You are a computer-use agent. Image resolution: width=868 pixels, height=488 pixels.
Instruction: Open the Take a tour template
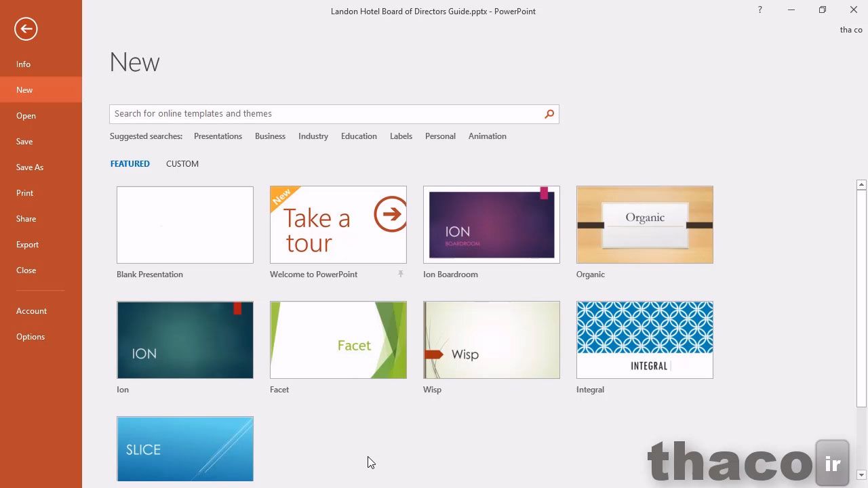[x=338, y=225]
